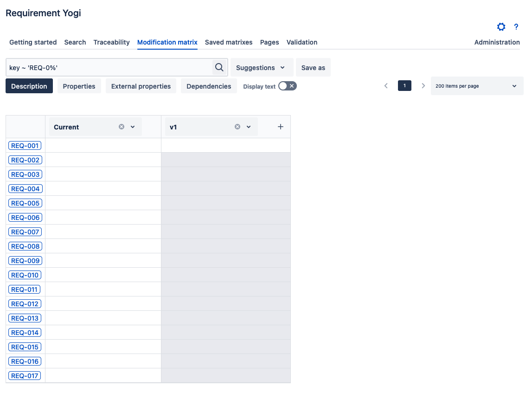
Task: Expand the Current column version chevron
Action: point(133,127)
